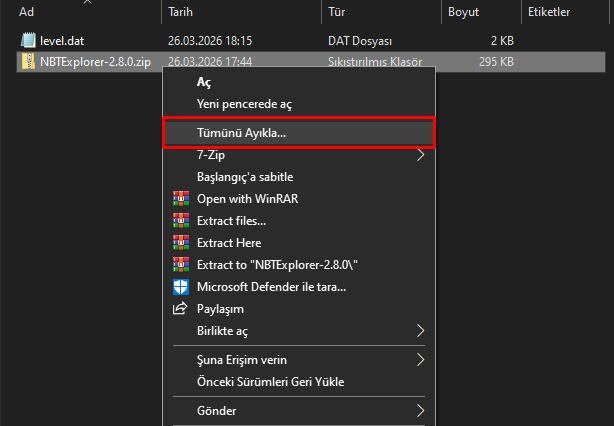Click WinRAR icon beside Extract to NBTExplorer-2.8.0
614x426 pixels.
[180, 264]
